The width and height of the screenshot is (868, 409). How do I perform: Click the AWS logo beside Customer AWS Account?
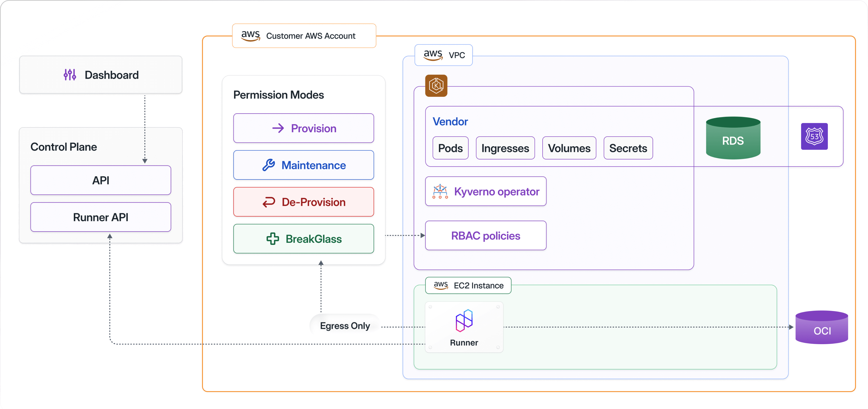point(250,36)
